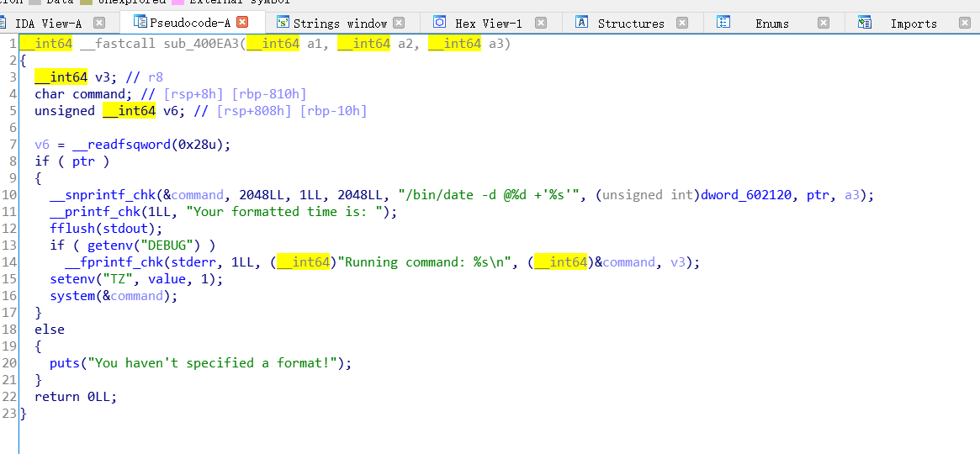This screenshot has width=980, height=454.
Task: Click parameter a3 in the function signature
Action: tap(495, 44)
